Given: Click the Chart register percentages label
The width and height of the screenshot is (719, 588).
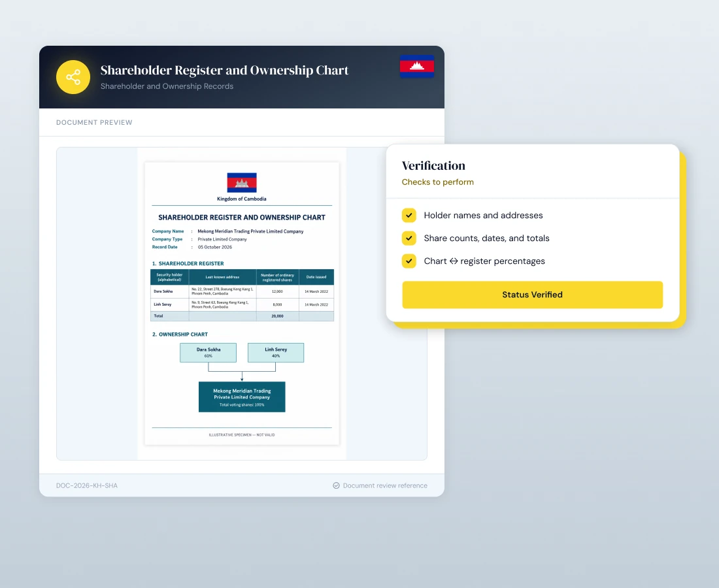Looking at the screenshot, I should click(x=484, y=261).
